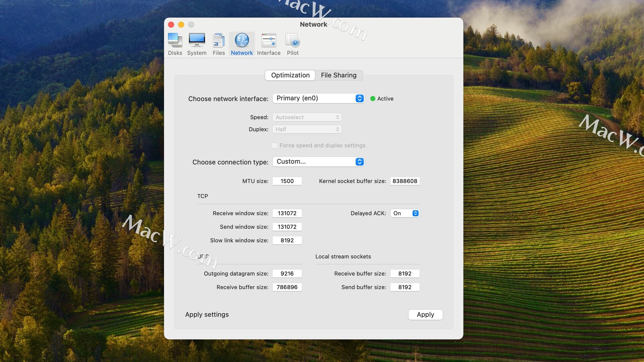This screenshot has width=644, height=362.
Task: Click the MTU size field
Action: coord(287,181)
